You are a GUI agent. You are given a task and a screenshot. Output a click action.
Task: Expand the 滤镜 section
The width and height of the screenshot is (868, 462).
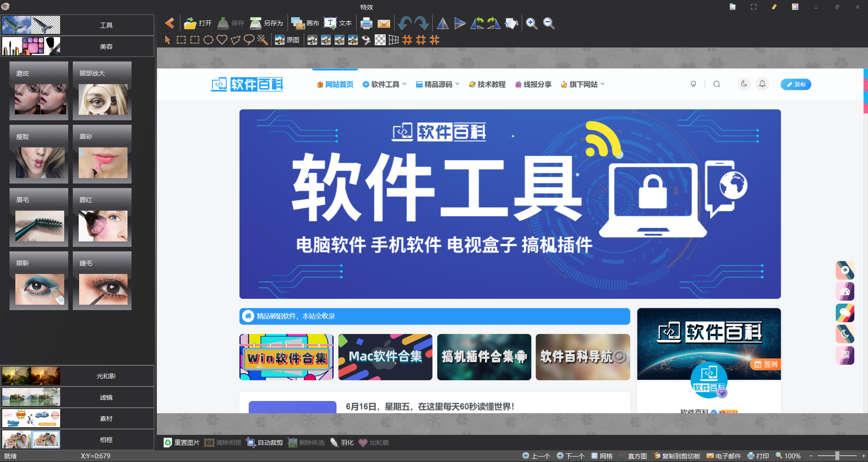(106, 397)
